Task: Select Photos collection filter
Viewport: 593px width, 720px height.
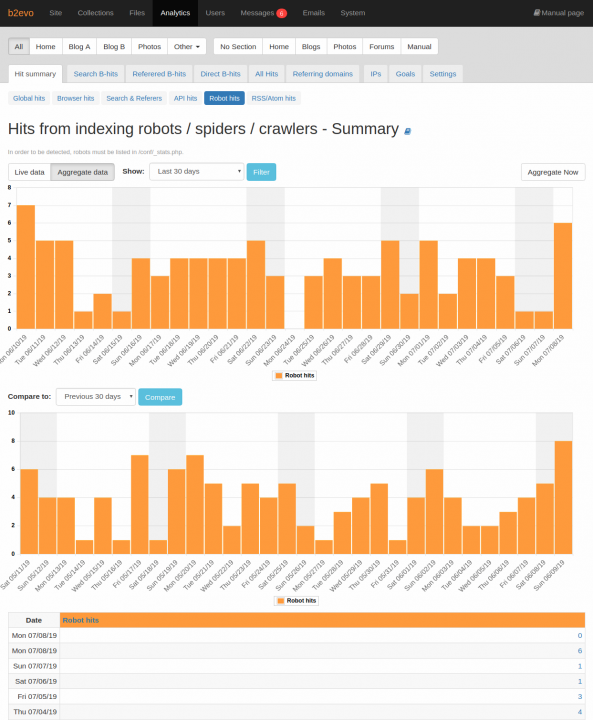Action: pos(150,46)
